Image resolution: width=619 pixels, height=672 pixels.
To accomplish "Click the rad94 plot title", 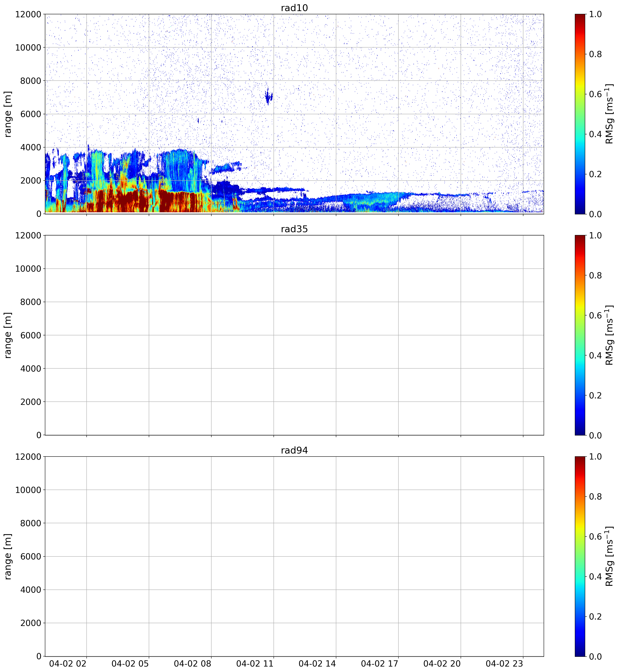I will coord(294,450).
